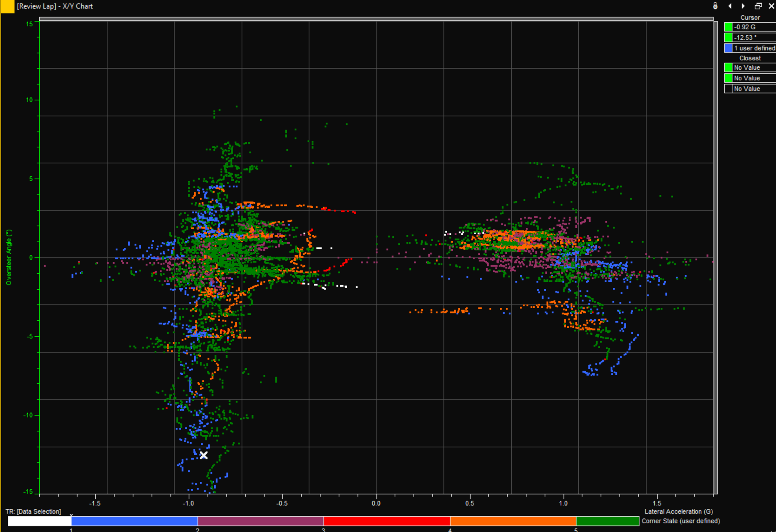Click the white X cursor marker on the chart
The width and height of the screenshot is (776, 532).
(203, 455)
